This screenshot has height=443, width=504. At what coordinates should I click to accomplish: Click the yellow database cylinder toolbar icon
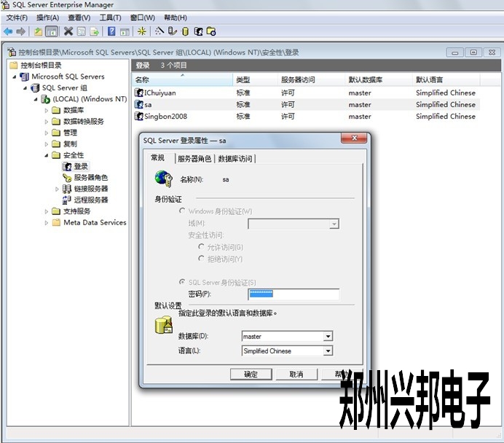(185, 31)
